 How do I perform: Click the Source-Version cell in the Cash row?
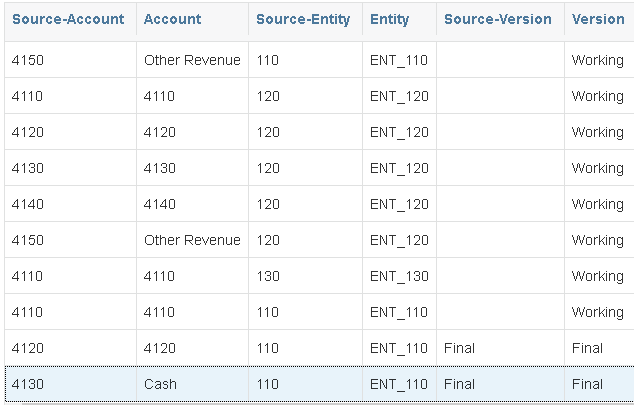tap(459, 384)
